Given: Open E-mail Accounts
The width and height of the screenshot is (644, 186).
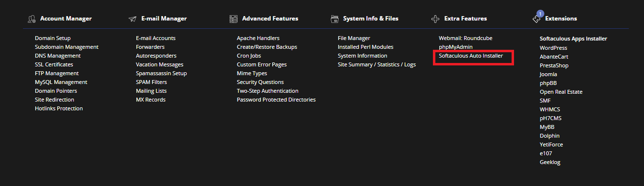Looking at the screenshot, I should point(155,38).
